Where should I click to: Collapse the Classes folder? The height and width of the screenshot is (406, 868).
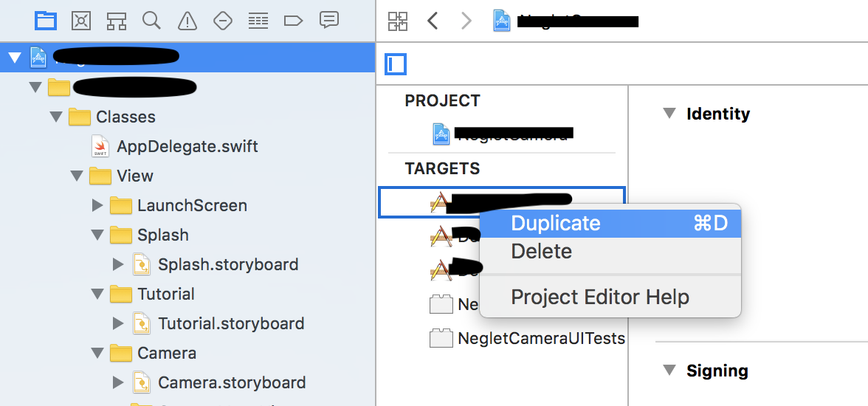click(x=56, y=117)
